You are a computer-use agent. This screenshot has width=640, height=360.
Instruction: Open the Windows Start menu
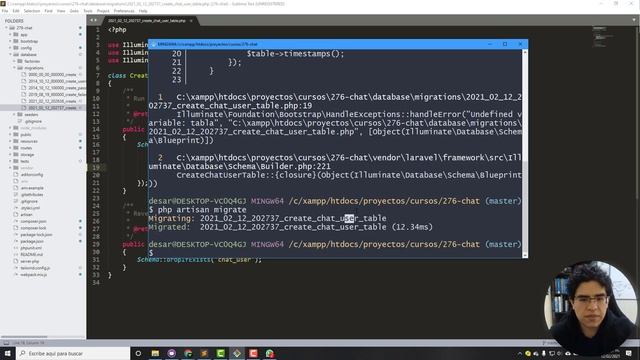8,353
